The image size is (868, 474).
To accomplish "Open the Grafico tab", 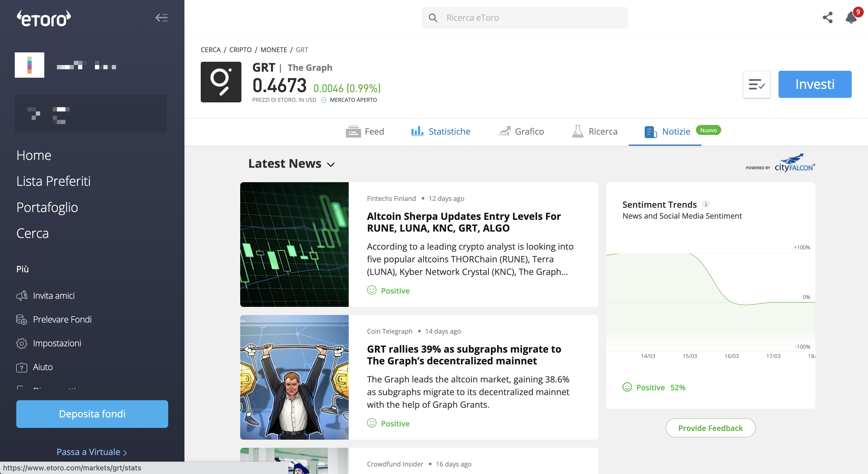I will click(x=521, y=131).
